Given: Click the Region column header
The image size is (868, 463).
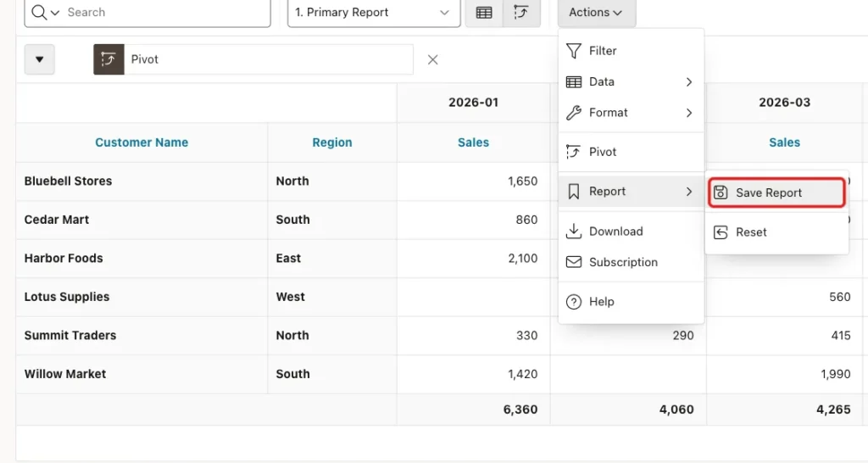Looking at the screenshot, I should pos(332,142).
